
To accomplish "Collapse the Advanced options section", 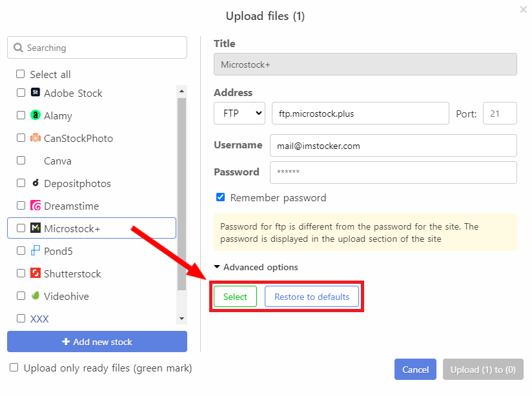I will pos(256,267).
